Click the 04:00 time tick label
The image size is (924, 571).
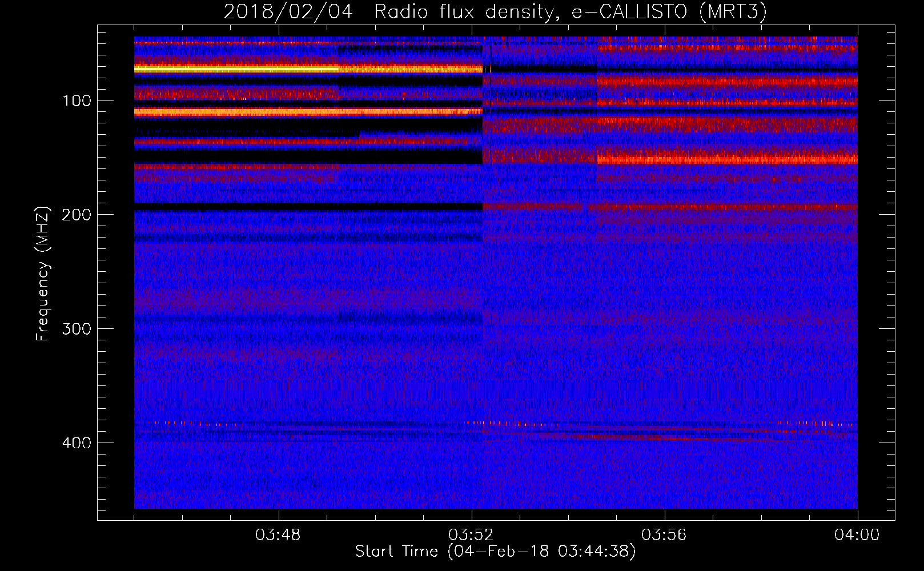(x=857, y=535)
